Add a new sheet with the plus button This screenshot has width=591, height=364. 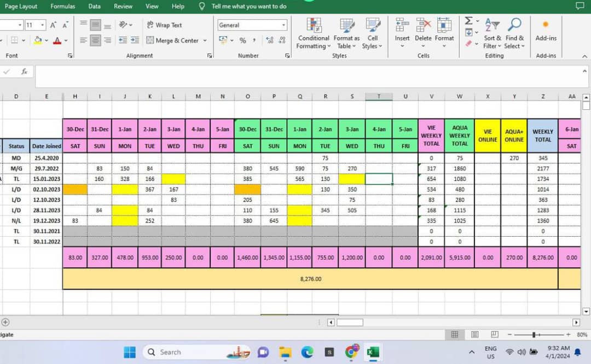(x=5, y=322)
